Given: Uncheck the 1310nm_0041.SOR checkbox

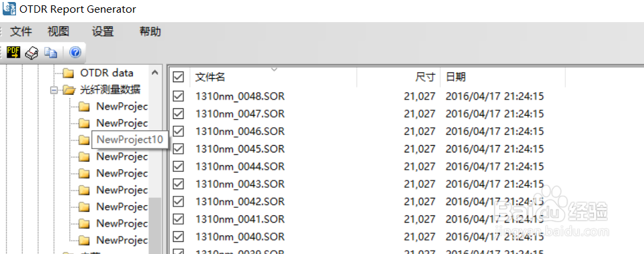Looking at the screenshot, I should pos(178,219).
